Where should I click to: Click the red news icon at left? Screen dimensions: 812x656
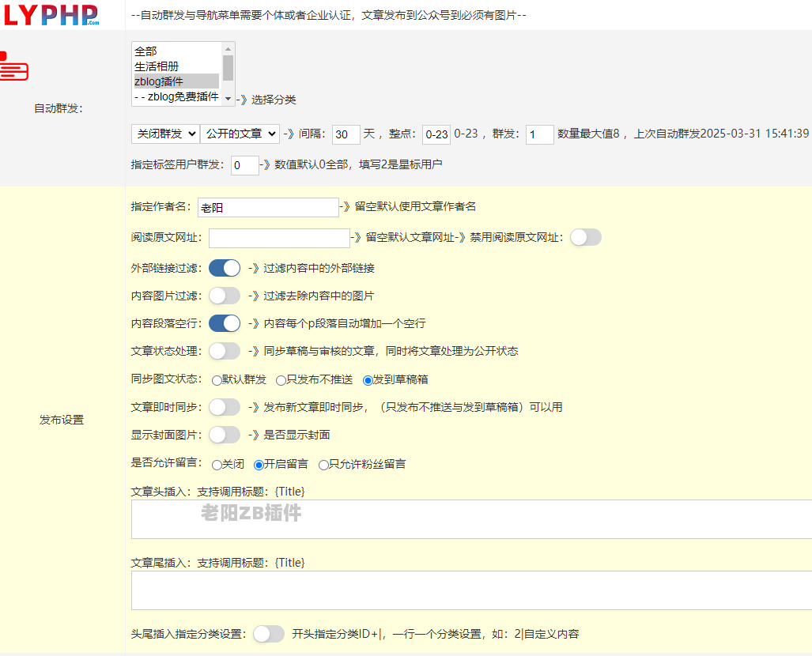[x=14, y=66]
